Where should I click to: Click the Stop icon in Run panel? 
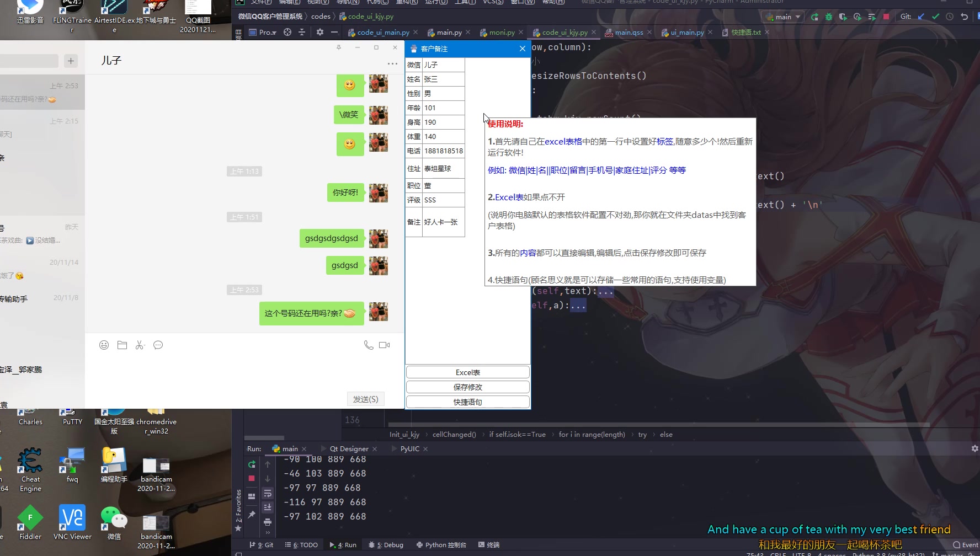pyautogui.click(x=252, y=478)
